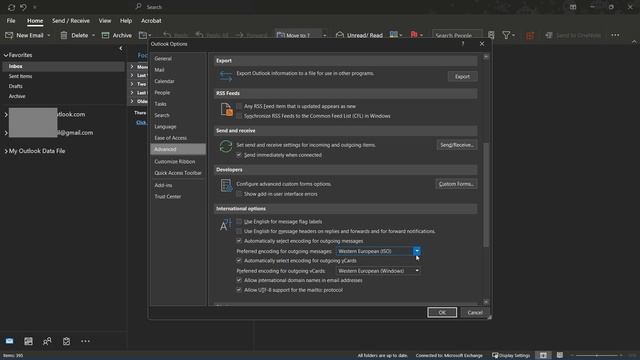The width and height of the screenshot is (640, 360).
Task: Click the Custom Forms... button
Action: (456, 184)
